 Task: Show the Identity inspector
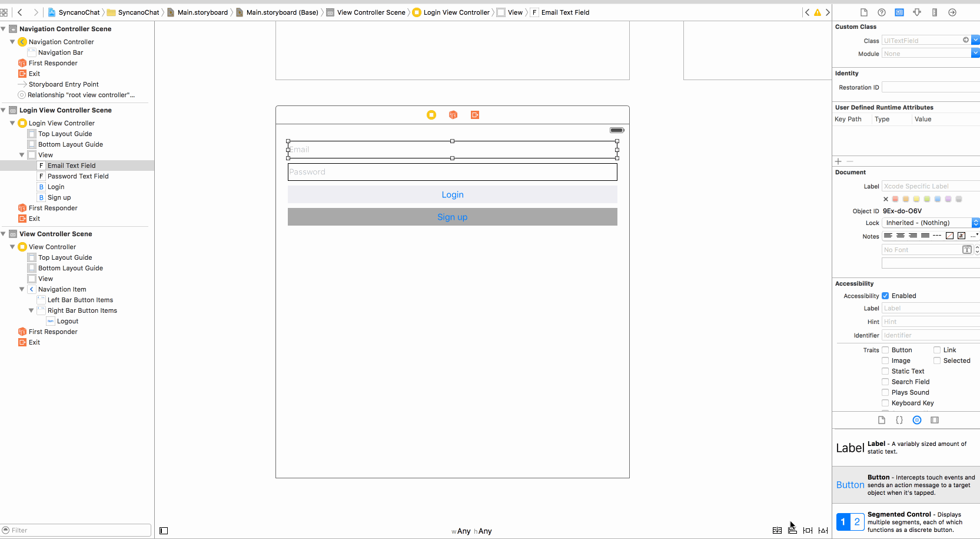click(899, 12)
